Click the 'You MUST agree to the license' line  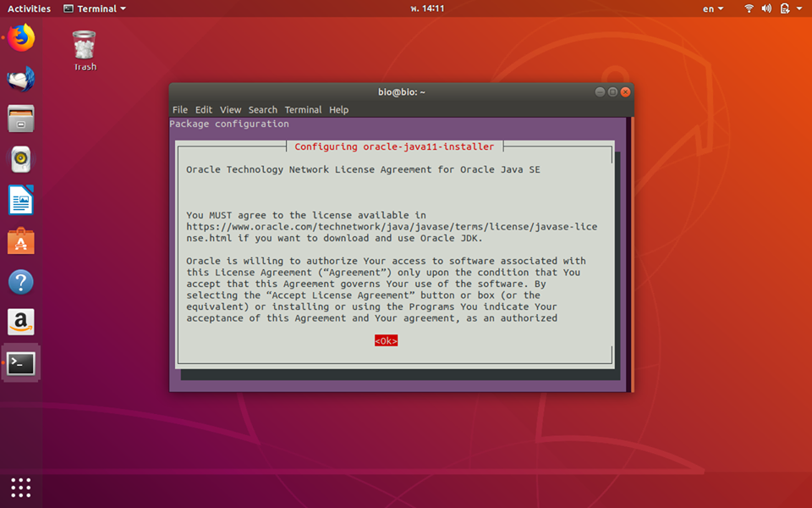[306, 215]
